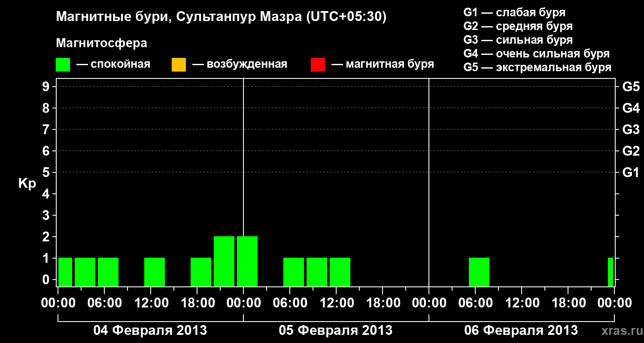Click the 'G3' label on right axis
Image resolution: width=644 pixels, height=343 pixels.
631,129
